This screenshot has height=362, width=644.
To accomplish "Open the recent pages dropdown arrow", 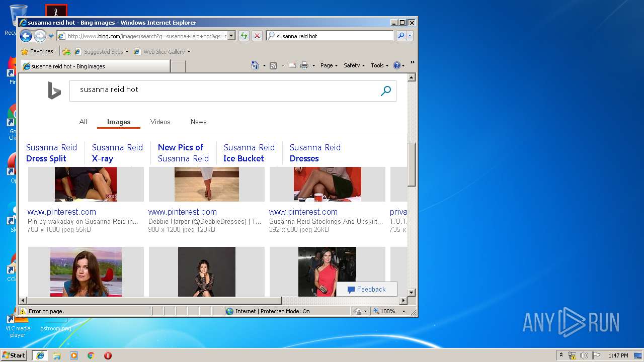I will tap(51, 36).
